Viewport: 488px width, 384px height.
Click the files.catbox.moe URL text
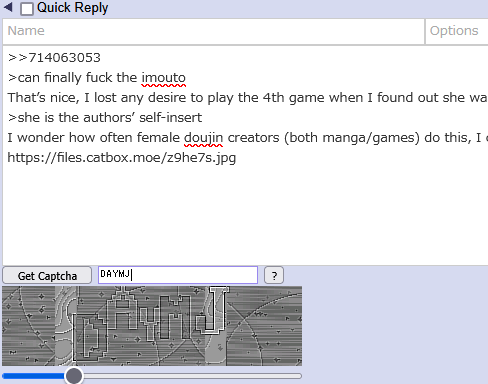click(x=122, y=158)
